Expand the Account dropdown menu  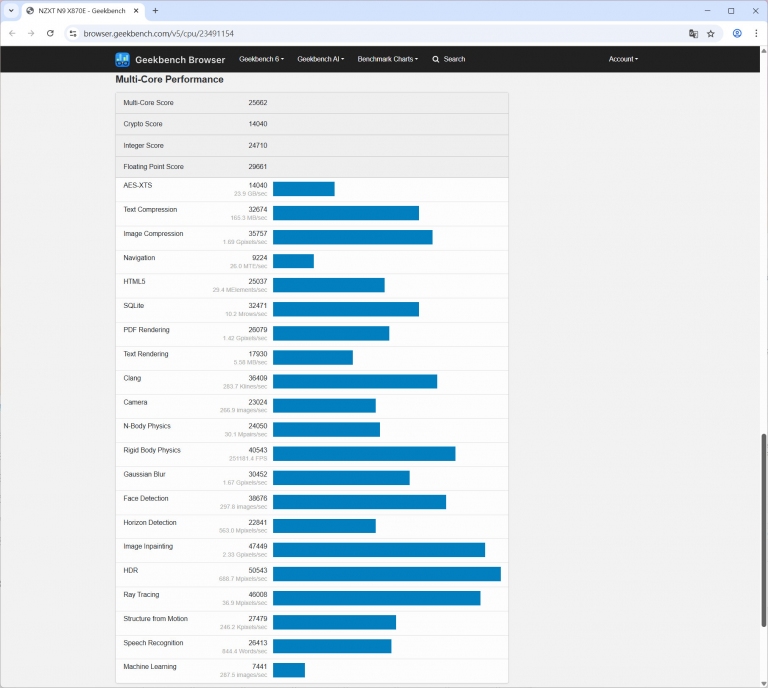point(623,59)
